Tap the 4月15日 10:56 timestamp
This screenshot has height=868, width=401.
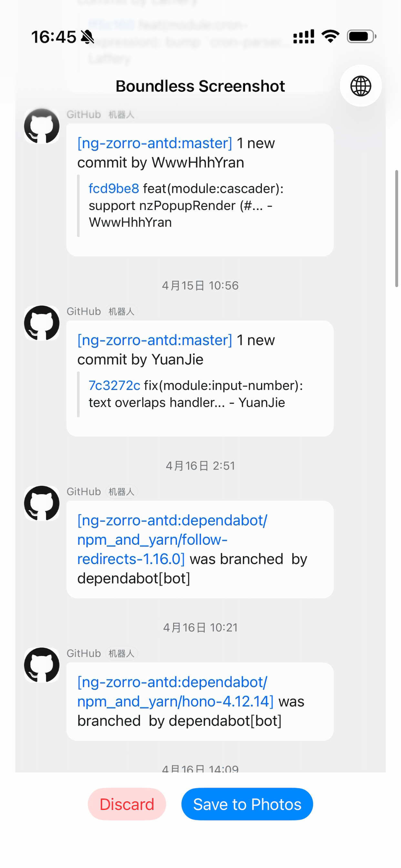tap(200, 285)
